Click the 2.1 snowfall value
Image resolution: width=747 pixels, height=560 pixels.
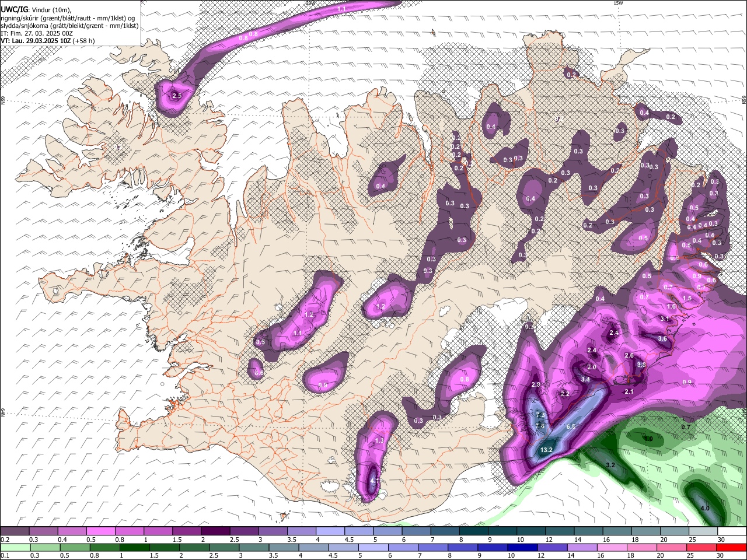[x=629, y=391]
